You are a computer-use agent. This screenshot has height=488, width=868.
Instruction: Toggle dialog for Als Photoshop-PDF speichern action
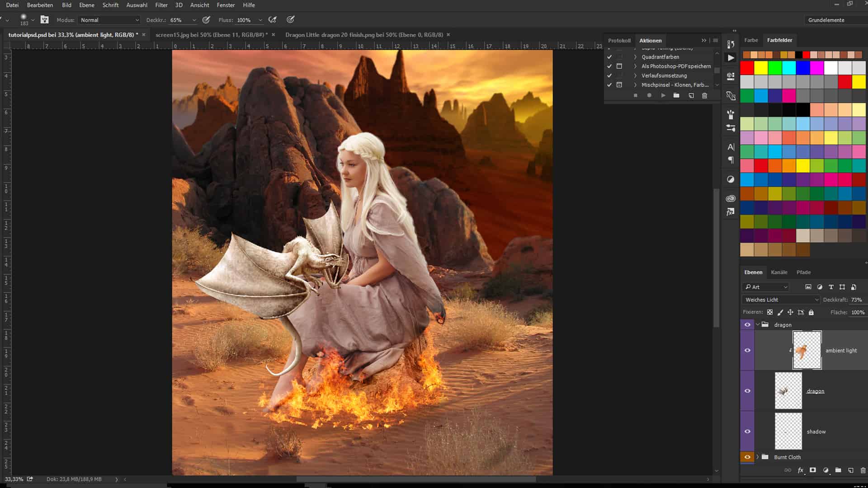click(619, 66)
